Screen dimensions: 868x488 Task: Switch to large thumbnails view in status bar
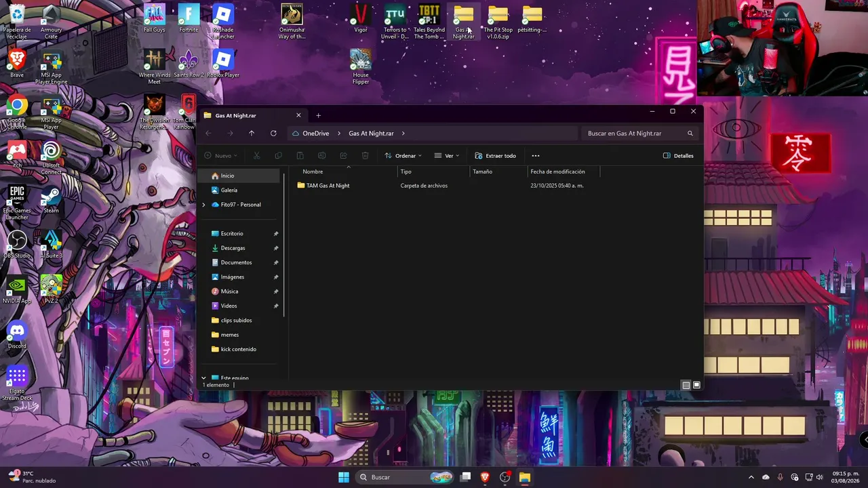pyautogui.click(x=696, y=385)
